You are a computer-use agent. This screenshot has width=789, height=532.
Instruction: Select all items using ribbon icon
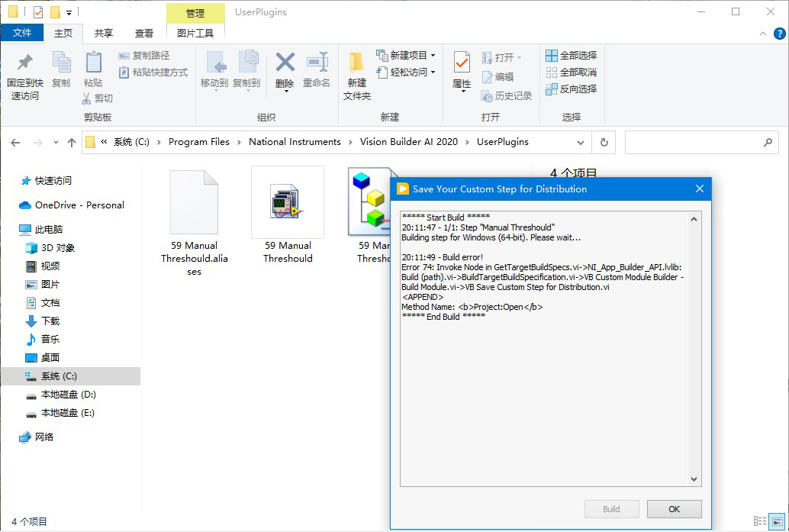click(552, 56)
